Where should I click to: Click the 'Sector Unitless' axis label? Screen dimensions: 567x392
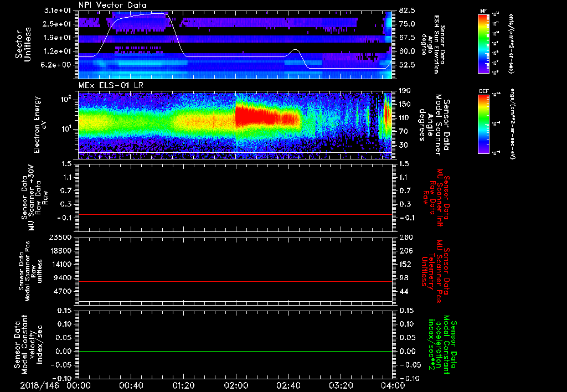[23, 44]
